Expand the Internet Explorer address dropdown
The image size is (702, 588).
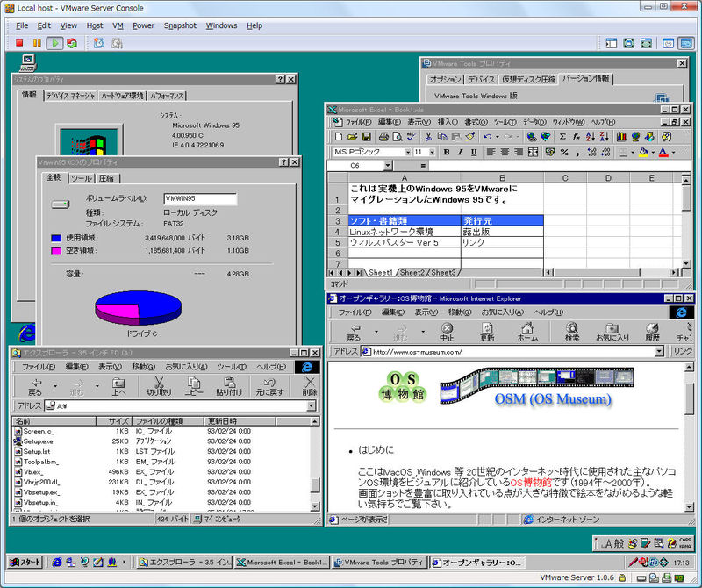click(659, 352)
